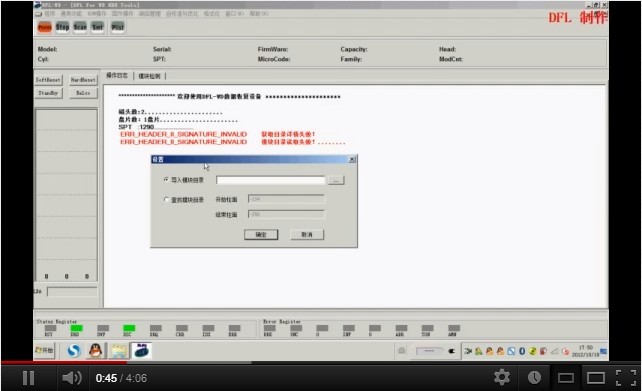Open the 帮助(H) menu
The width and height of the screenshot is (642, 391).
tap(259, 14)
